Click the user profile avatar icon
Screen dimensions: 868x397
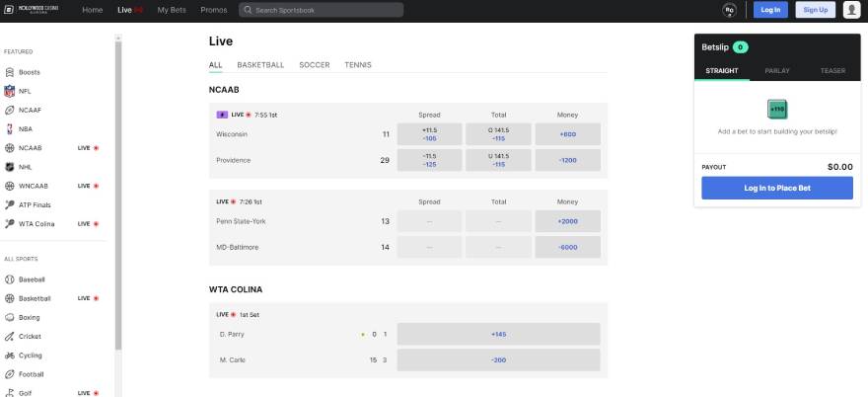pyautogui.click(x=851, y=10)
